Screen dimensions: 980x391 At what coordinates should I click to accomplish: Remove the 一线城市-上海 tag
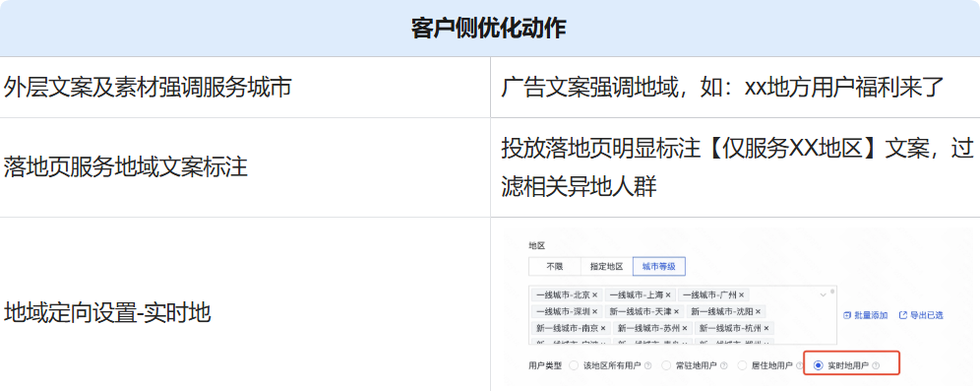(x=667, y=294)
